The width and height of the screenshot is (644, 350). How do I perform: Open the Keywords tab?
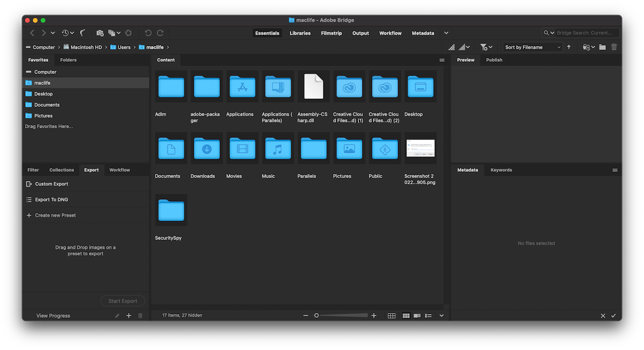501,170
